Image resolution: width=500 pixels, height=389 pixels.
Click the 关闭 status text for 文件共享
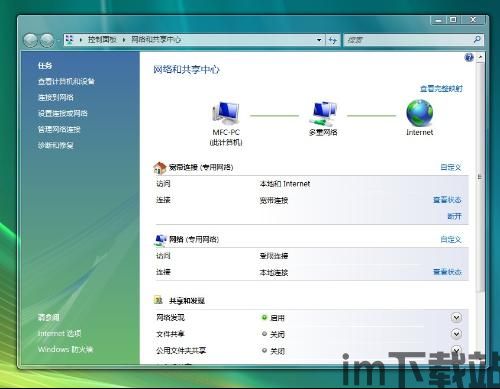pos(277,334)
